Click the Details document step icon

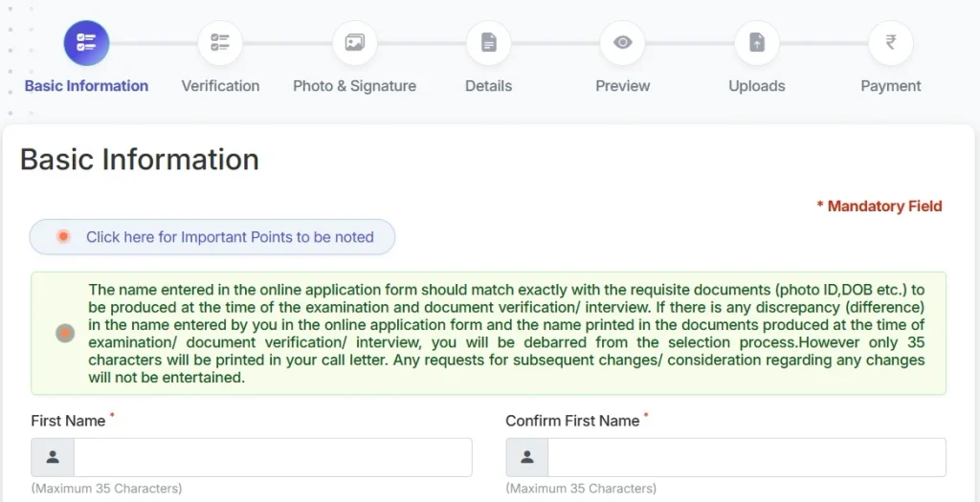click(x=489, y=43)
